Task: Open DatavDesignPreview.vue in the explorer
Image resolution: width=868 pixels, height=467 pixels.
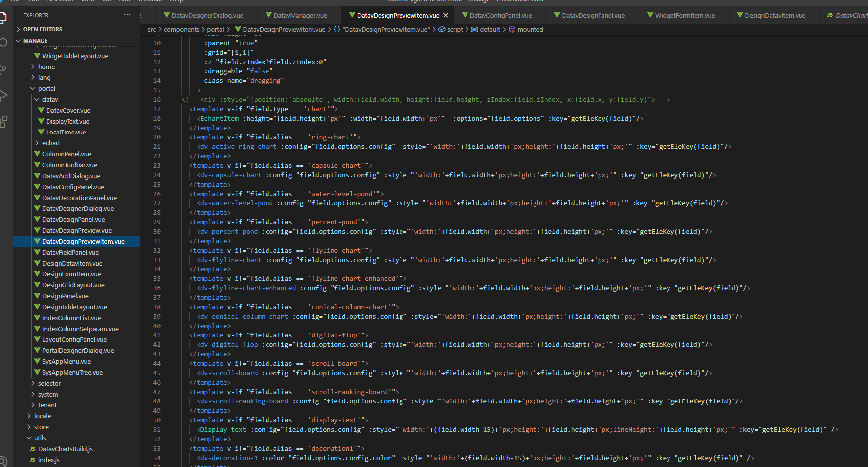Action: (77, 230)
